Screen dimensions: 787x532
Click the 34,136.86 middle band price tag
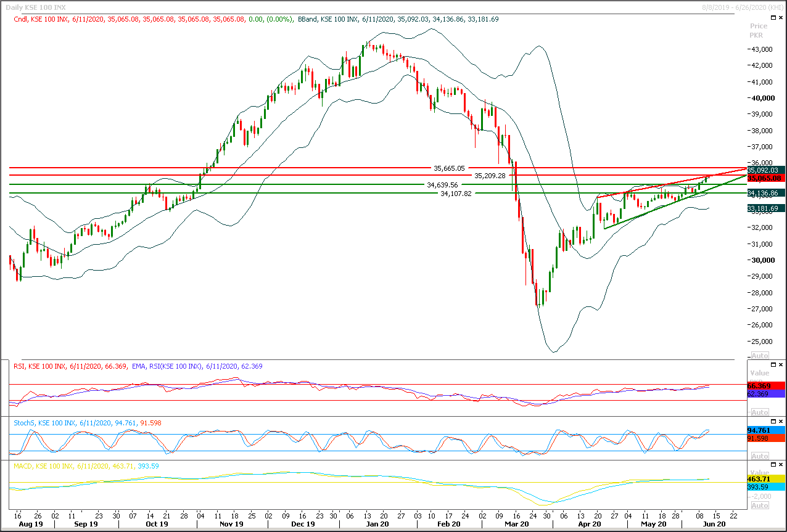point(766,193)
